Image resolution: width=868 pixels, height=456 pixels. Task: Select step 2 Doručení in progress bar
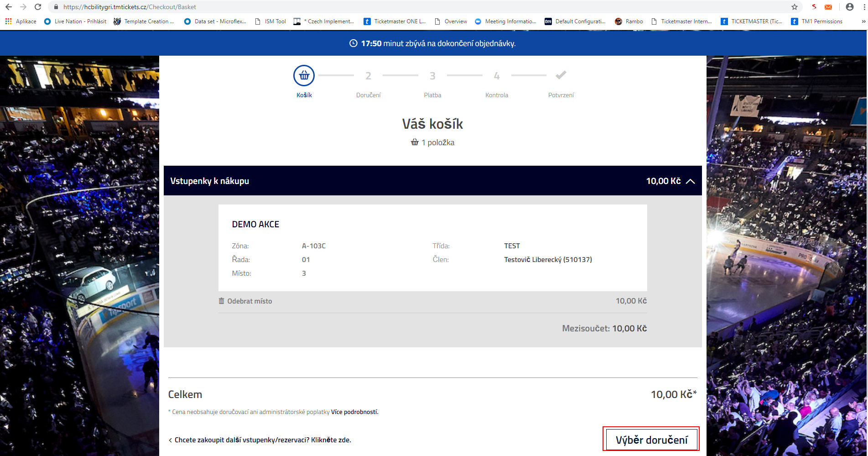pyautogui.click(x=368, y=76)
